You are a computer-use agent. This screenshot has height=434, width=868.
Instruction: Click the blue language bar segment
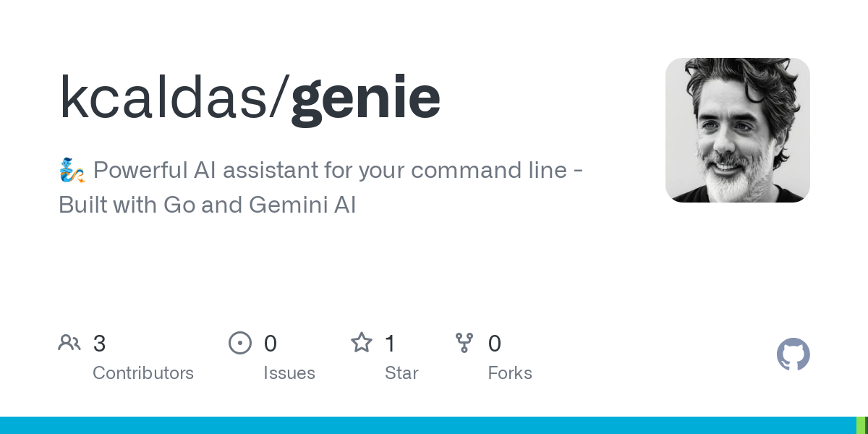pyautogui.click(x=428, y=425)
